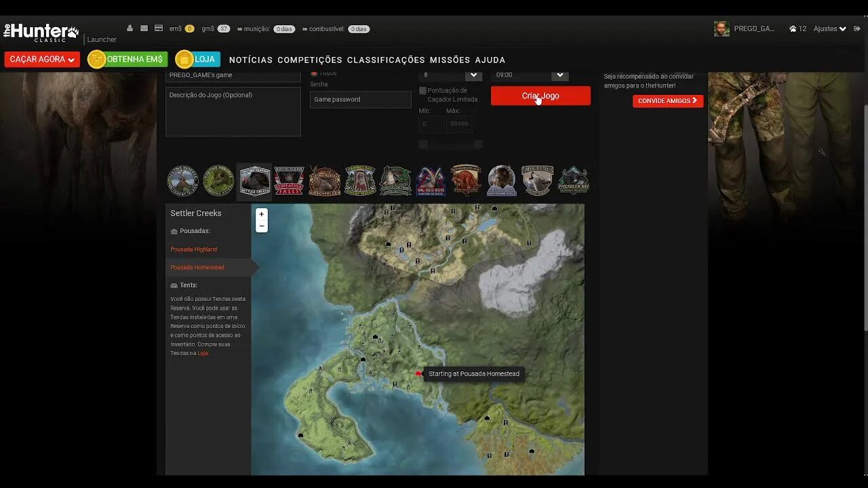Click the logout arrow icon at top right
Screen dimensions: 868x488
point(857,28)
